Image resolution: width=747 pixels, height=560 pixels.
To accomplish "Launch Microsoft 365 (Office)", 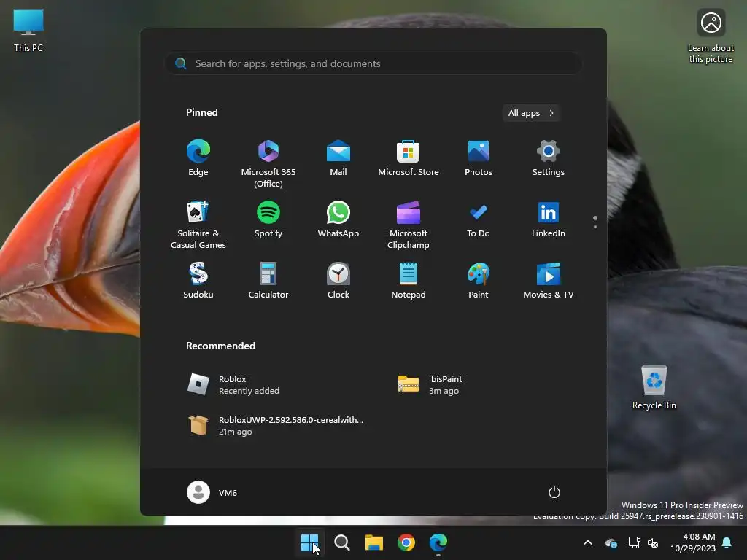I will pyautogui.click(x=268, y=163).
